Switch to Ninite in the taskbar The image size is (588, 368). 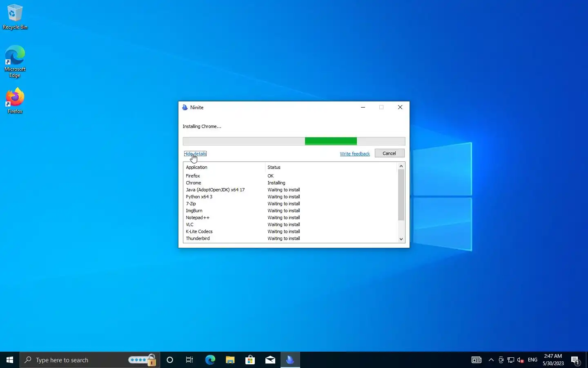click(x=290, y=360)
